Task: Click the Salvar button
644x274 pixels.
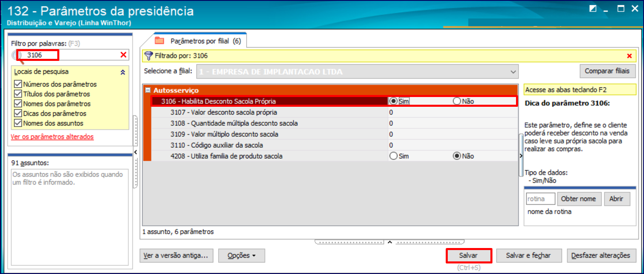Action: [468, 255]
